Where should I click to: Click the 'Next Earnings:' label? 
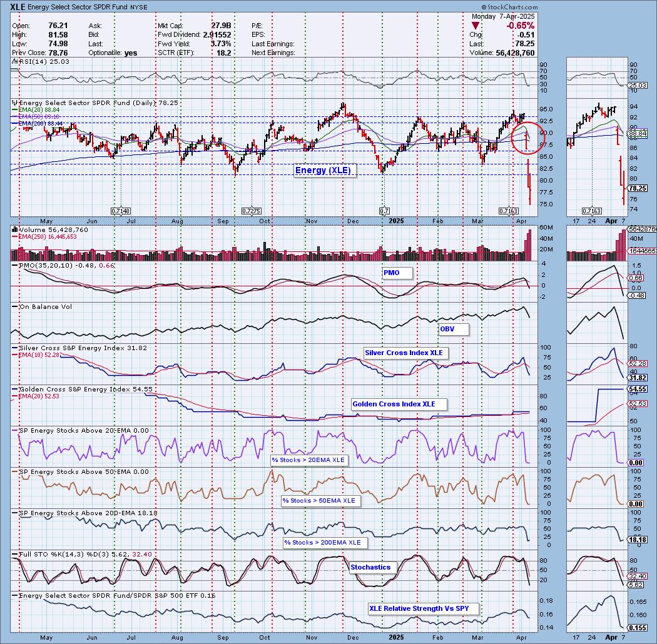pos(273,53)
